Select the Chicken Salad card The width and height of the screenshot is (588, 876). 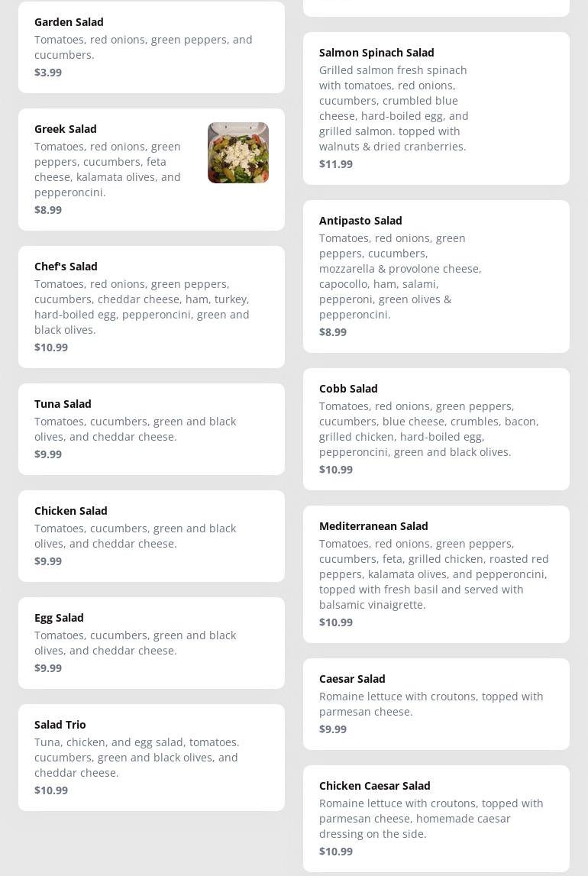[151, 535]
